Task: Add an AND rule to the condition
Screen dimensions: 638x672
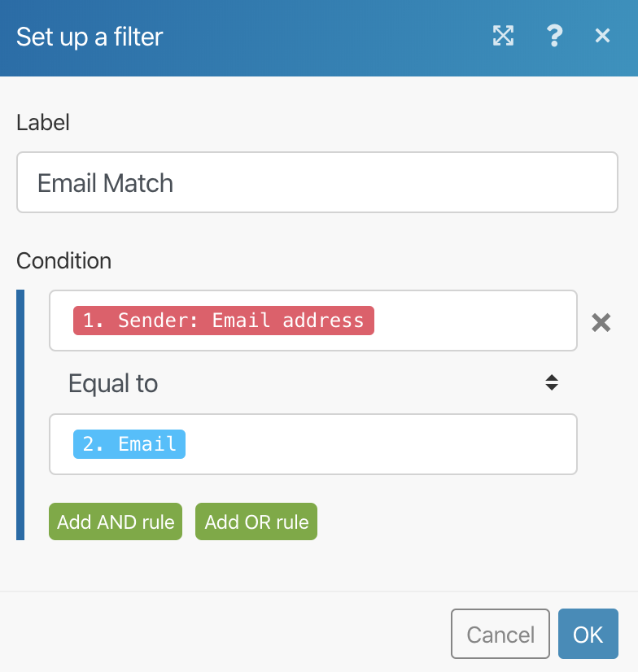Action: 116,521
